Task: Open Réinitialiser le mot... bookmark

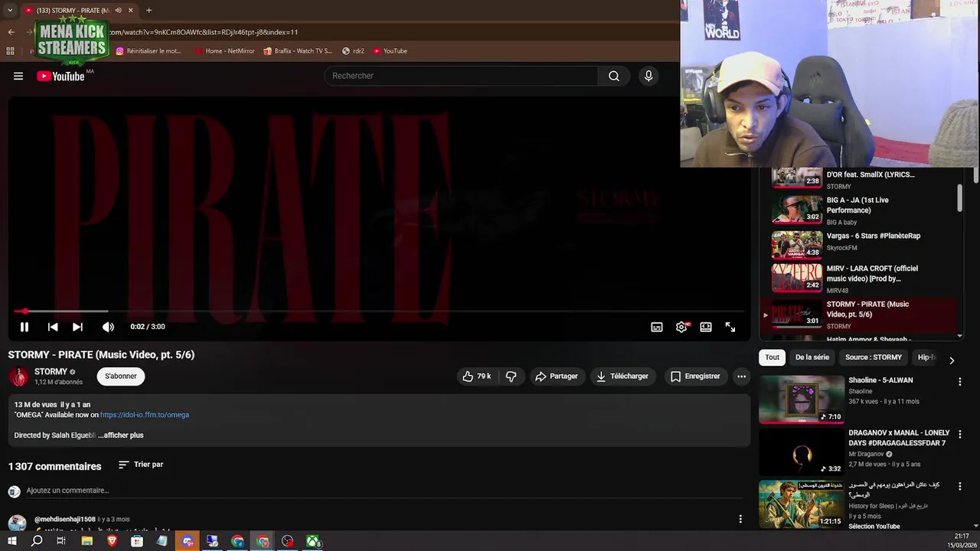Action: pyautogui.click(x=149, y=51)
